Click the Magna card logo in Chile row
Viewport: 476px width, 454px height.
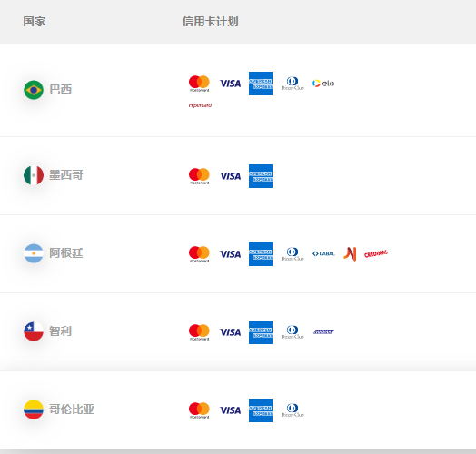tap(323, 331)
